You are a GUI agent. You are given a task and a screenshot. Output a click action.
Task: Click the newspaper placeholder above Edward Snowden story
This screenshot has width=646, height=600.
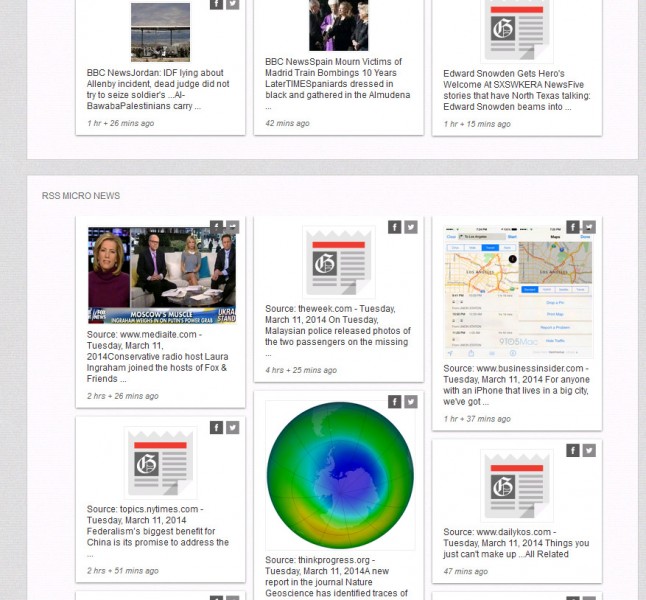(x=517, y=31)
